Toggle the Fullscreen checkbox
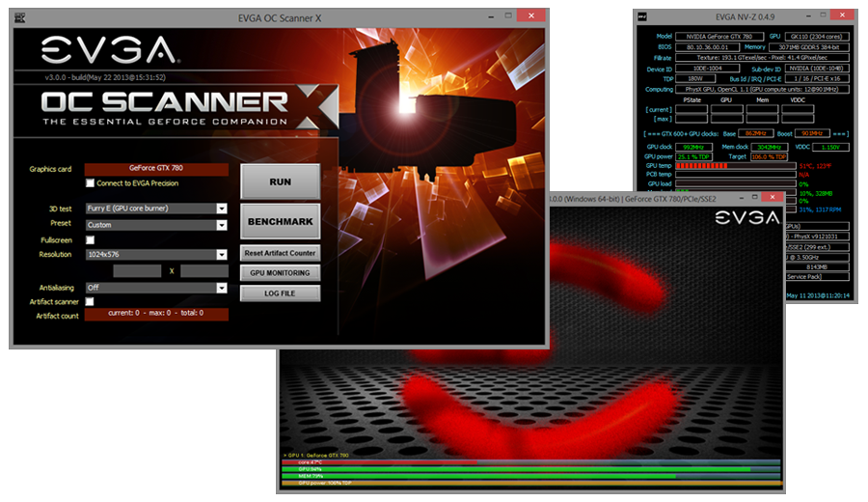This screenshot has height=502, width=868. (91, 240)
